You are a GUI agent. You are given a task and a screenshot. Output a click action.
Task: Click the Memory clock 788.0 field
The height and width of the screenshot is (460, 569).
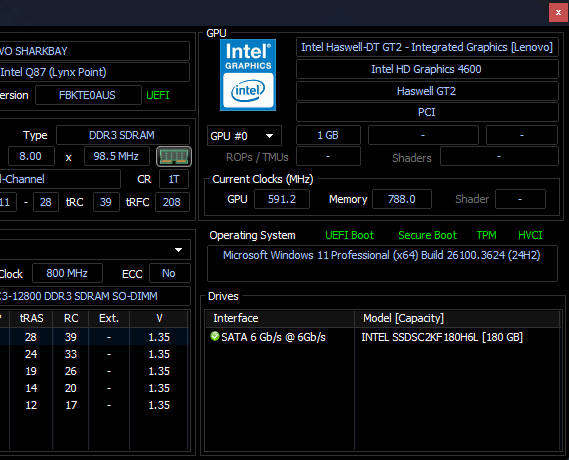point(402,199)
